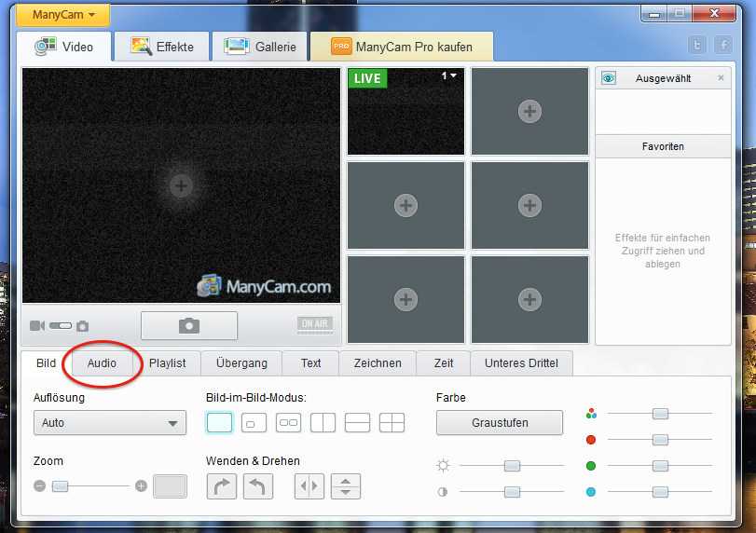Screen dimensions: 756x533
Task: Flip image vertically
Action: pyautogui.click(x=346, y=486)
